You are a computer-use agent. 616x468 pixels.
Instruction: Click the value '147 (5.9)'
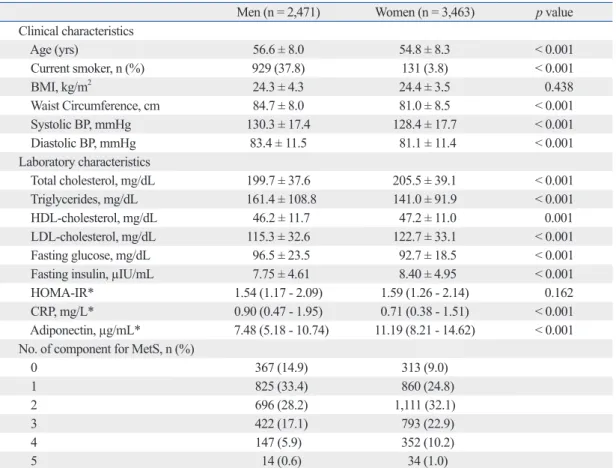click(278, 442)
